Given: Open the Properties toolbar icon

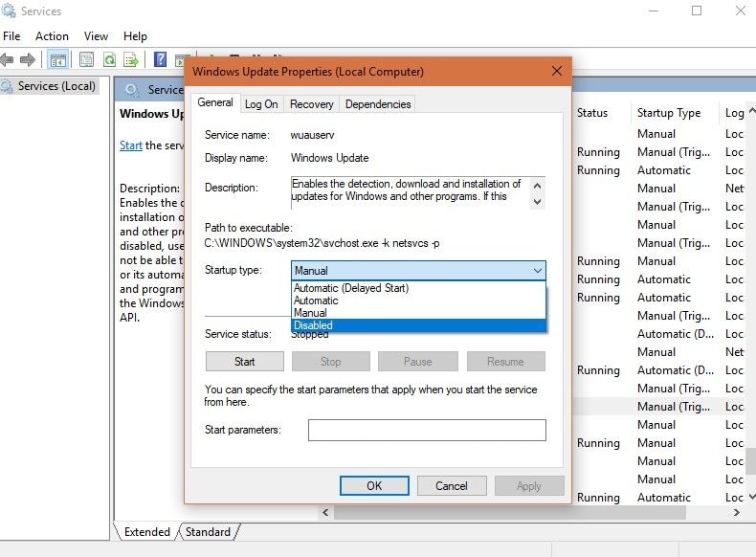Looking at the screenshot, I should (87, 59).
